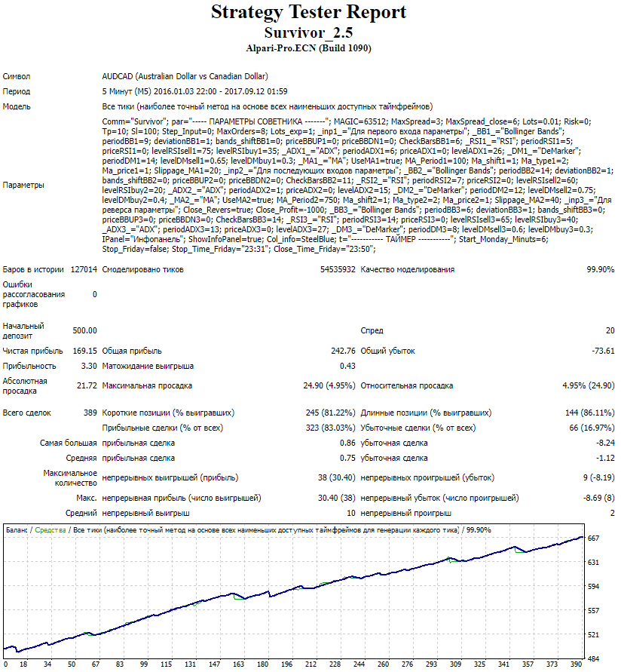Screen dimensions: 621x672
Task: Click the Начальный депозит label
Action: (23, 331)
